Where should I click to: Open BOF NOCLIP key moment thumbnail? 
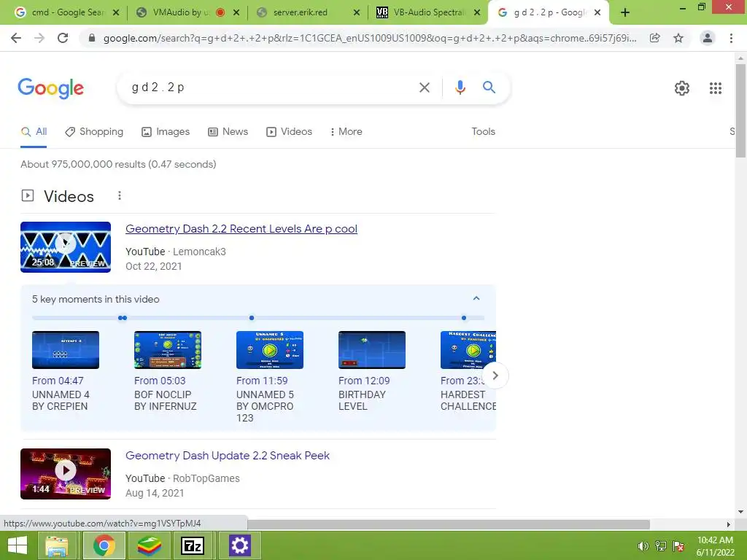click(168, 350)
